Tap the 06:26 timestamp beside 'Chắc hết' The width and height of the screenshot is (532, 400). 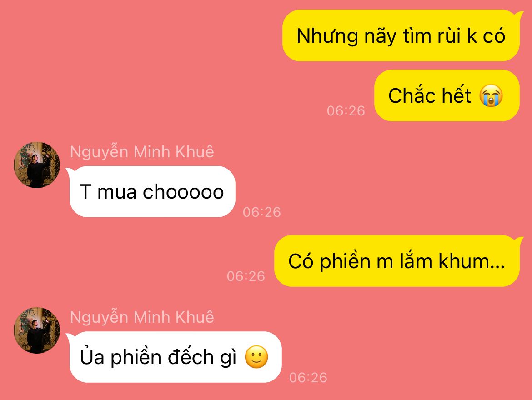pos(346,111)
